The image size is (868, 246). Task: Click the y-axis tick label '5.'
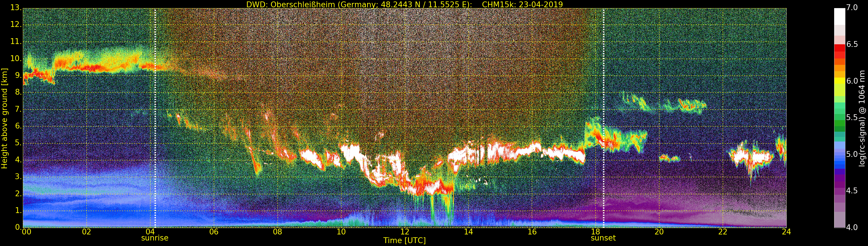click(18, 143)
